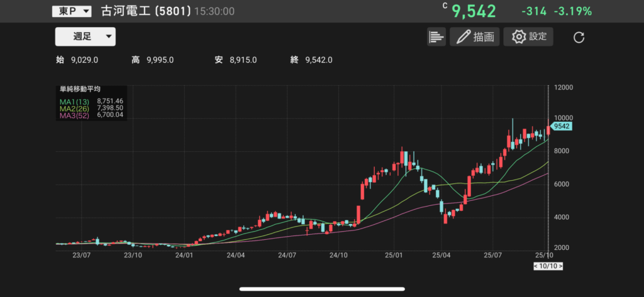Tap the -314 -3.19% change value
Image resolution: width=644 pixels, height=297 pixels.
coord(556,11)
